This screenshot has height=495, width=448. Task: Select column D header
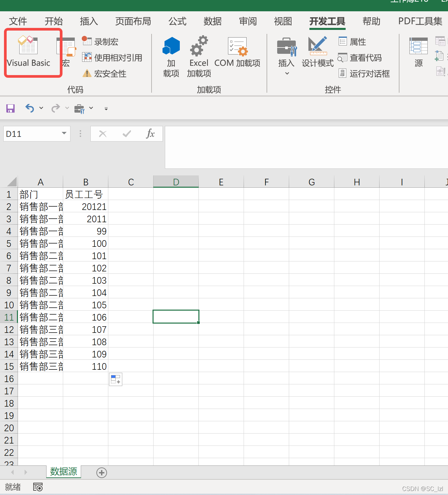(x=176, y=182)
